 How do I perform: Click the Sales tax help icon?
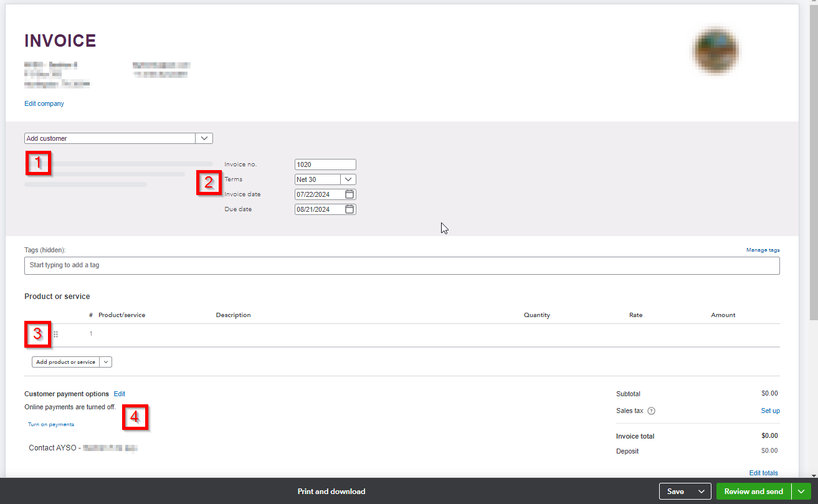pyautogui.click(x=651, y=411)
